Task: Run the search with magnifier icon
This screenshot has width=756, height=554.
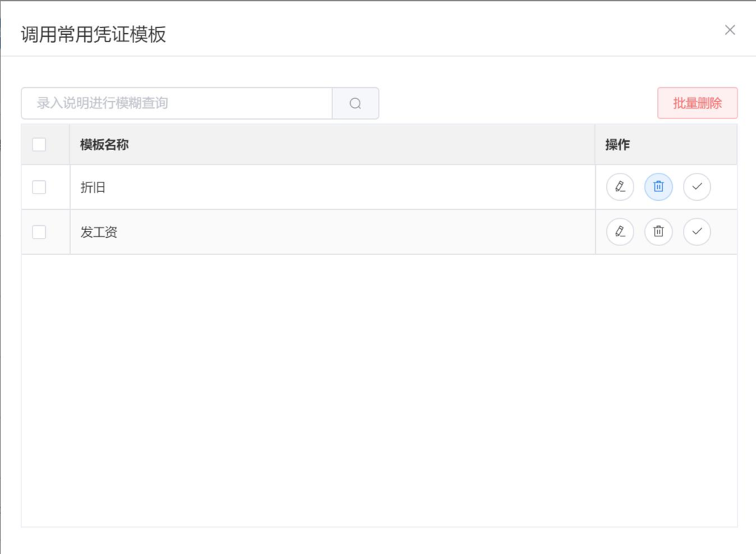Action: (355, 103)
